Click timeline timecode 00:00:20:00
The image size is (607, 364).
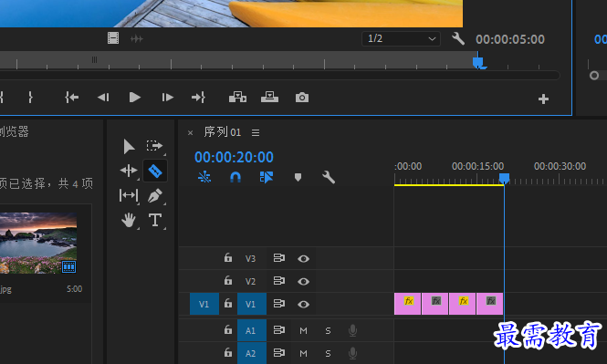(234, 157)
